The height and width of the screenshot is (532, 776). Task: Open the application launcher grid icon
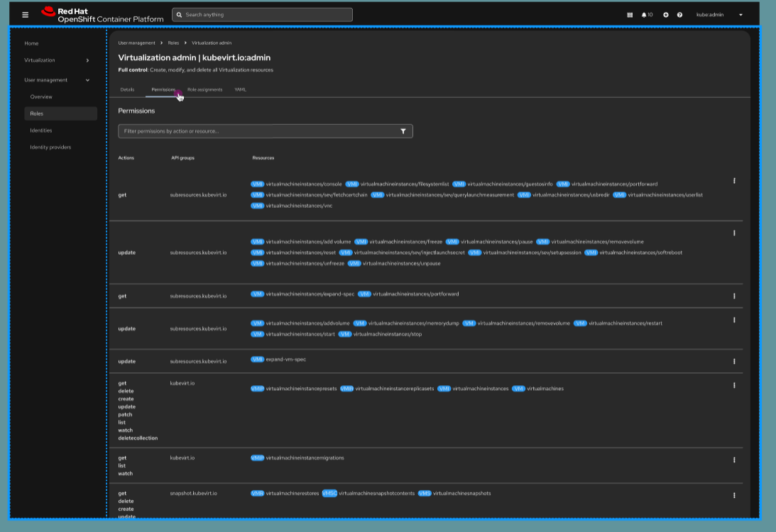pos(630,15)
